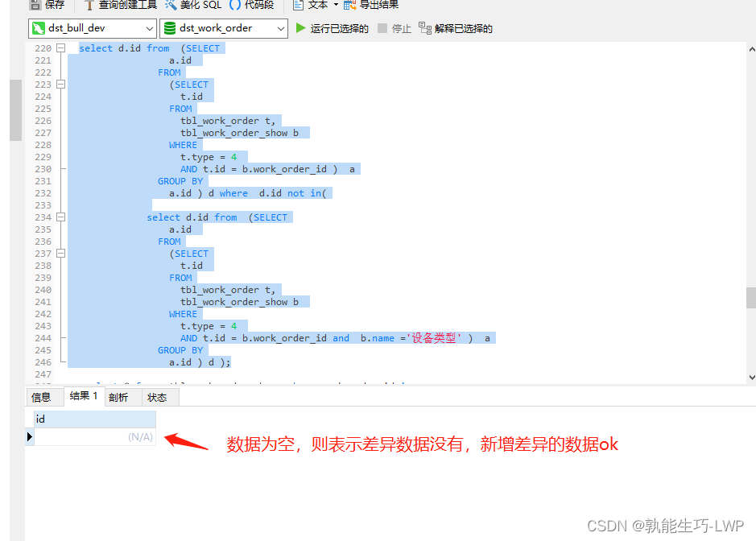Click the editor scroll down arrow
Image resolution: width=756 pixels, height=541 pixels.
point(752,378)
